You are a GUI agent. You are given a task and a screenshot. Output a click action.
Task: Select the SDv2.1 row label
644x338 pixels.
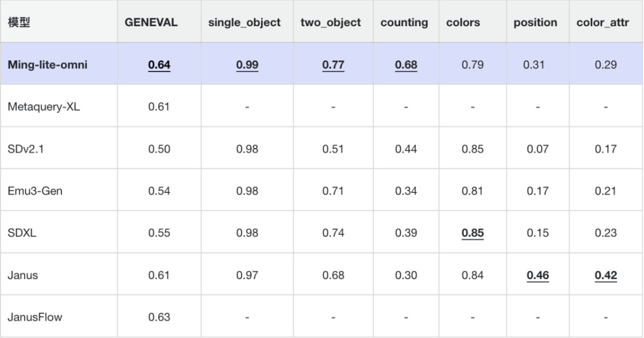point(26,149)
